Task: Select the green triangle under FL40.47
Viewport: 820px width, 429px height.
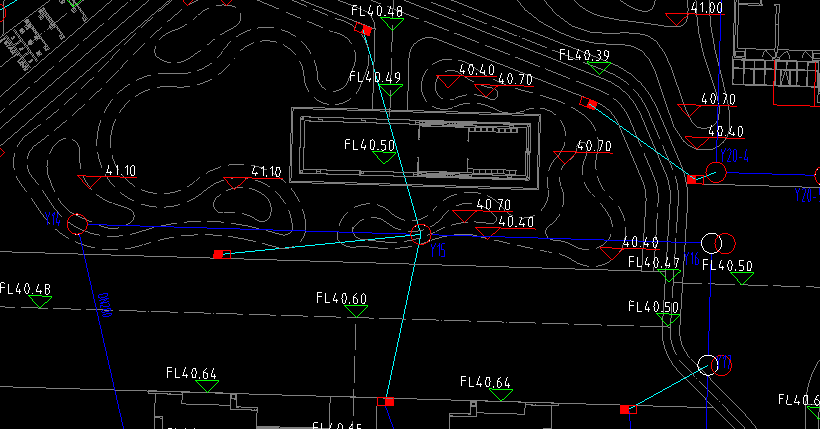Action: pos(668,275)
